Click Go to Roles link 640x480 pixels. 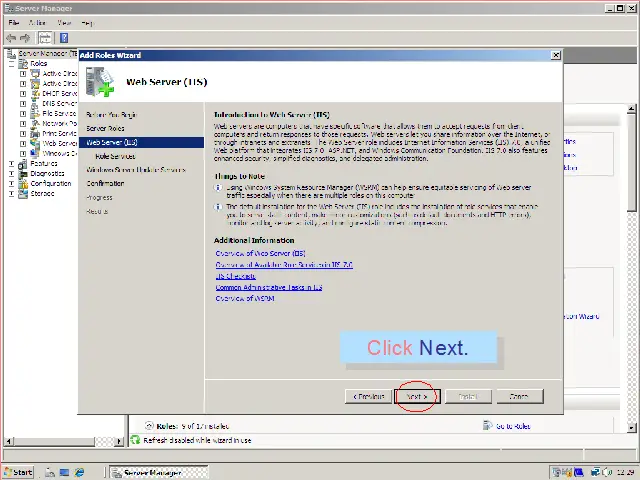pos(513,426)
